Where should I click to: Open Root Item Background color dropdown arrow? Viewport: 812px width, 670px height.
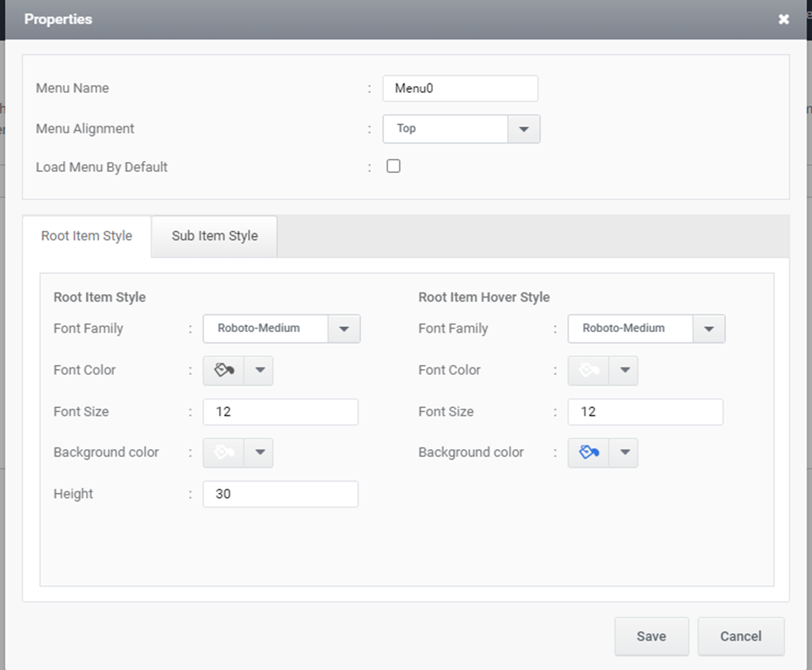point(259,453)
